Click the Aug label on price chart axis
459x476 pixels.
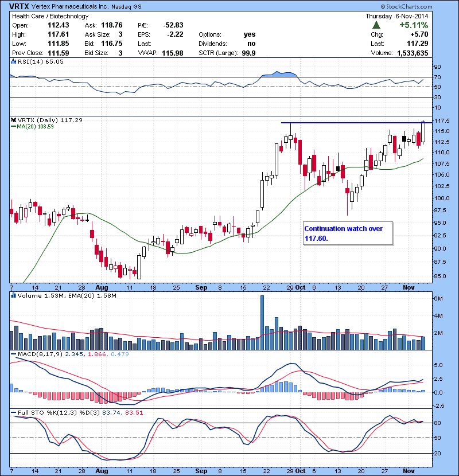tap(102, 287)
